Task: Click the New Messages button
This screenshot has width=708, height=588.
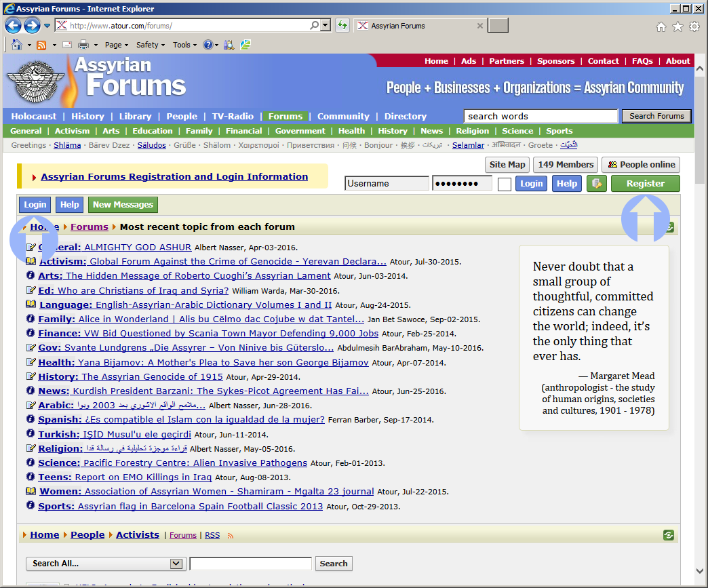Action: pos(123,205)
